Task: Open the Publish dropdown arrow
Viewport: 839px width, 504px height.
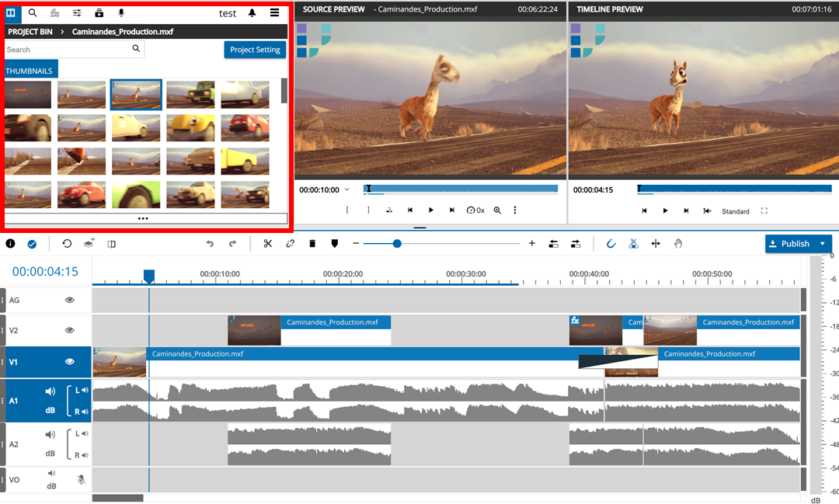Action: 822,244
